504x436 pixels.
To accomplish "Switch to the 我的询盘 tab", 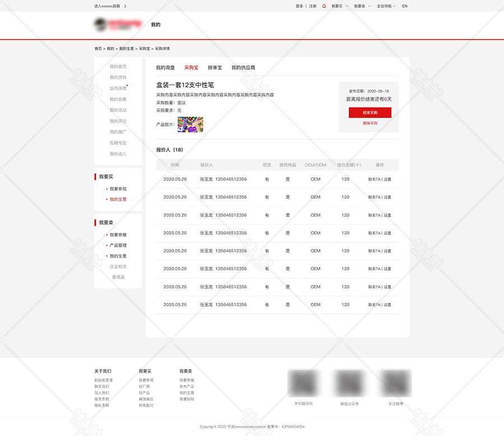I will 165,68.
